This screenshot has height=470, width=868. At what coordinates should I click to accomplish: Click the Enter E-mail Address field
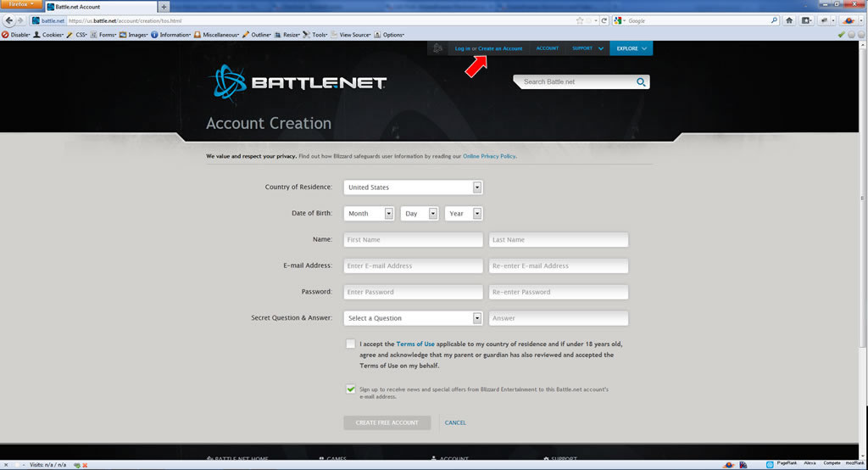(x=413, y=266)
